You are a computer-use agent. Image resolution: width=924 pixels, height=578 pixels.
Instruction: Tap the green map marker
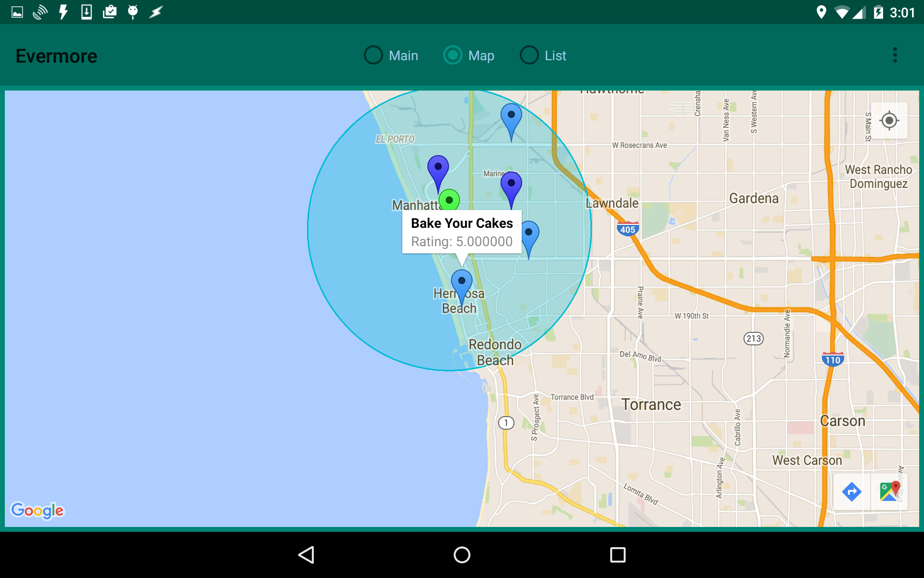tap(449, 199)
